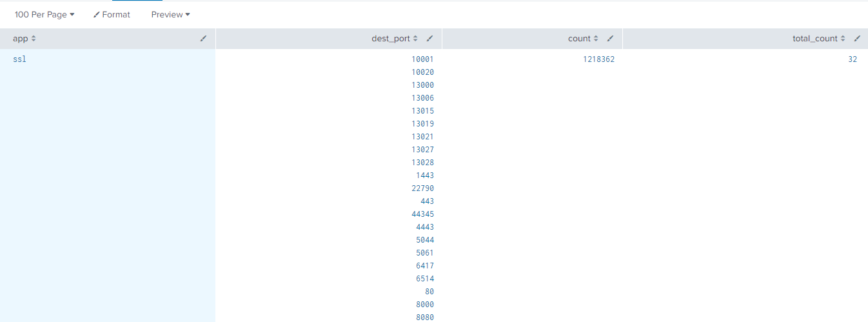Image resolution: width=868 pixels, height=322 pixels.
Task: Open the 100 Per Page dropdown
Action: pos(44,14)
